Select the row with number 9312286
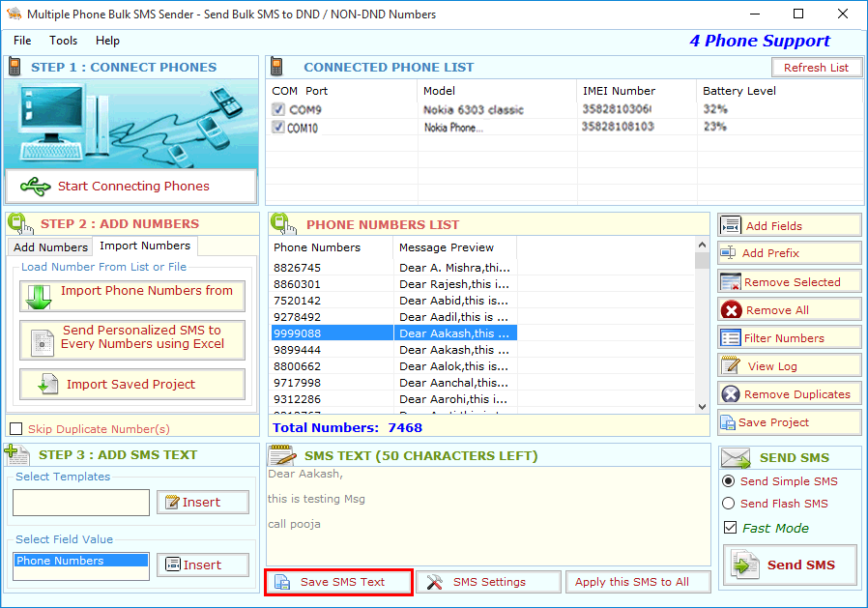The width and height of the screenshot is (868, 608). [x=393, y=399]
